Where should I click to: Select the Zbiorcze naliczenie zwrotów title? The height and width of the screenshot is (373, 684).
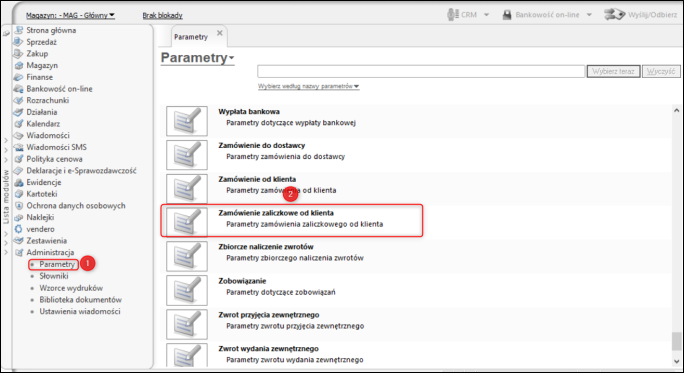point(266,247)
